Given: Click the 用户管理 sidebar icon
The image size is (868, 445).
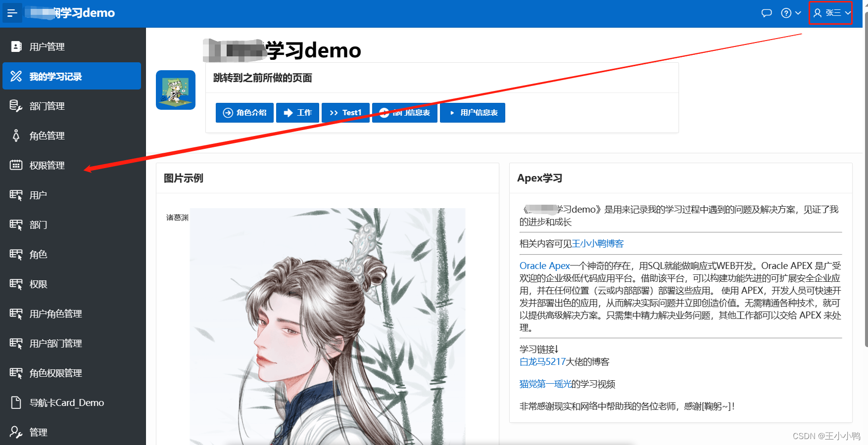Looking at the screenshot, I should tap(16, 46).
